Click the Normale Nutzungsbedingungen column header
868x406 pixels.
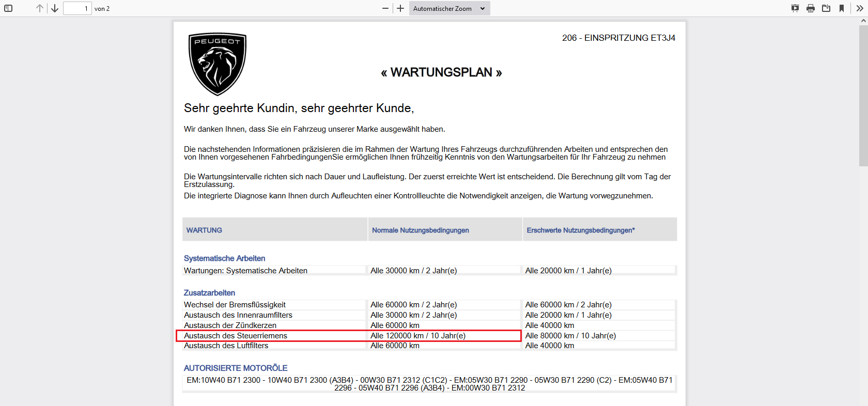pyautogui.click(x=421, y=230)
